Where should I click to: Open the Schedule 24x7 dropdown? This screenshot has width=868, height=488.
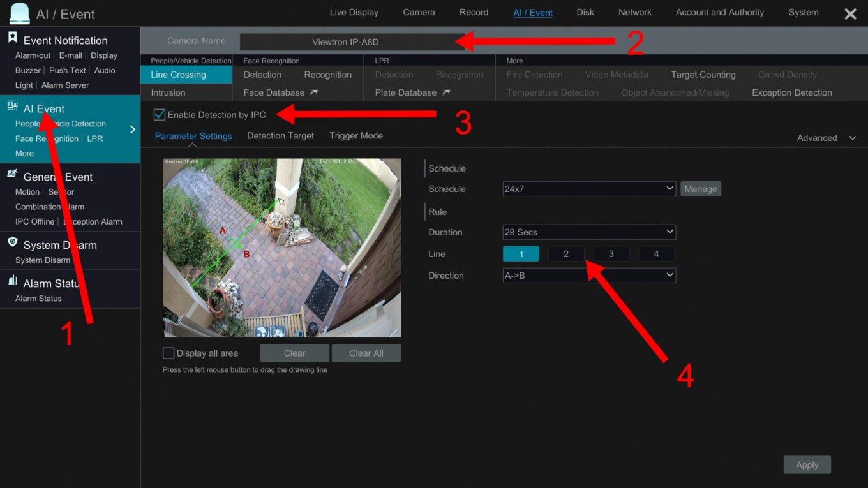tap(588, 188)
